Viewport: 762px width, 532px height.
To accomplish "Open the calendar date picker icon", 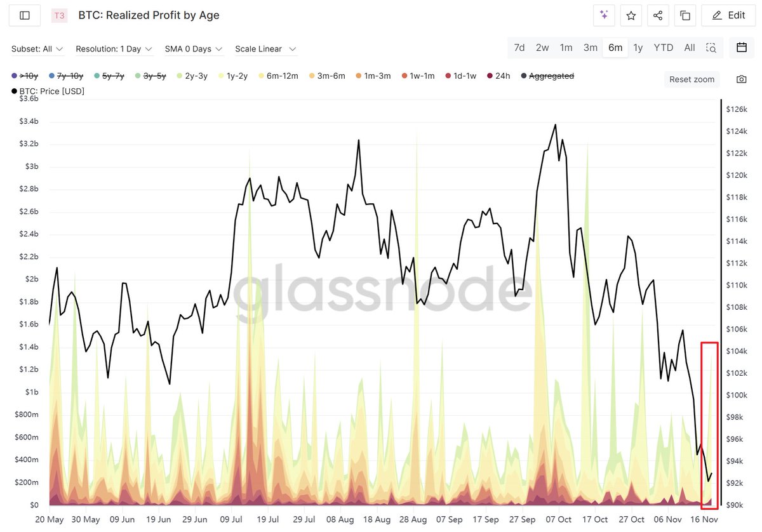I will [x=741, y=48].
